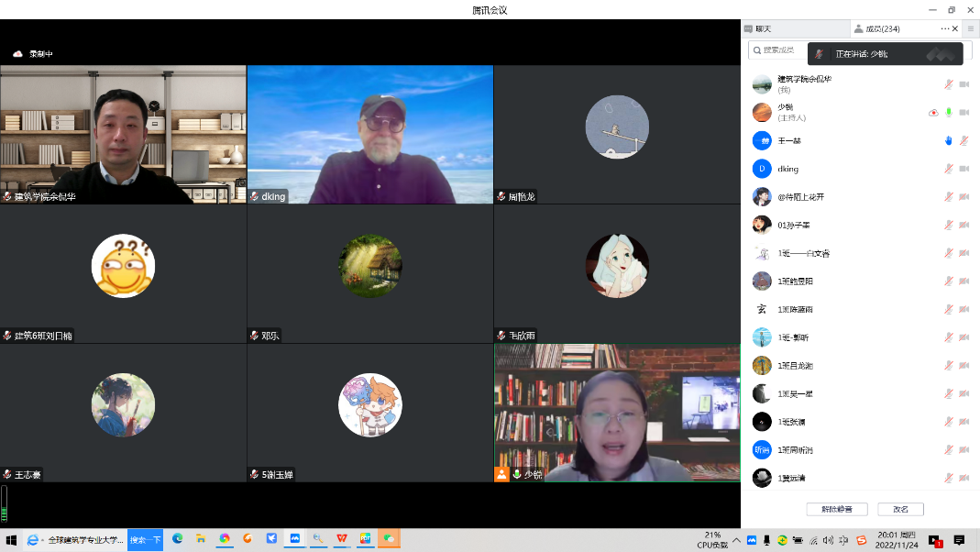Select dking's video thumbnail
Viewport: 980px width, 552px height.
(x=370, y=134)
